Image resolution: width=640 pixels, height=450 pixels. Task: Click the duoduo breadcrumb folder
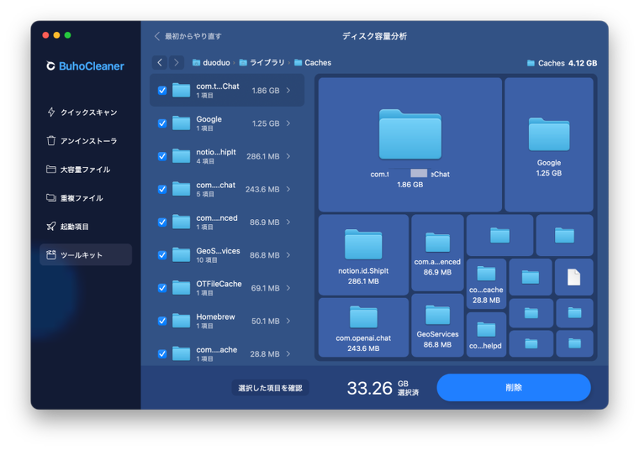click(x=211, y=62)
